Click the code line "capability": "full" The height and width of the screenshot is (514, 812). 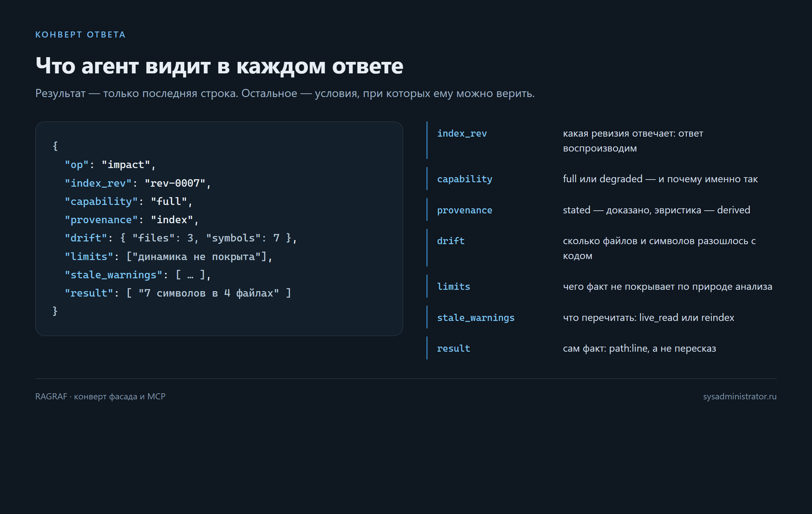click(129, 202)
